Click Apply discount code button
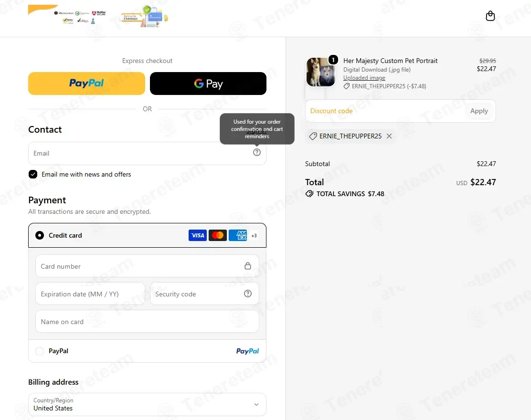This screenshot has height=420, width=531. click(479, 111)
